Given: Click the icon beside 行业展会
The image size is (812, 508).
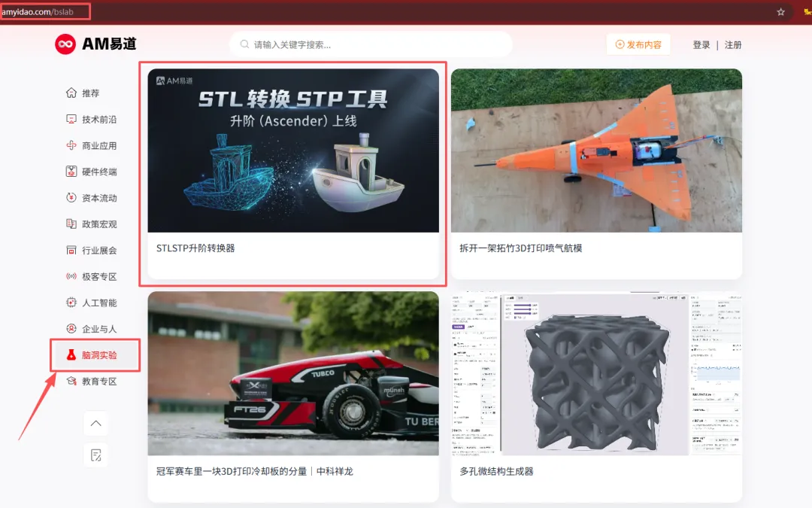Looking at the screenshot, I should (71, 251).
